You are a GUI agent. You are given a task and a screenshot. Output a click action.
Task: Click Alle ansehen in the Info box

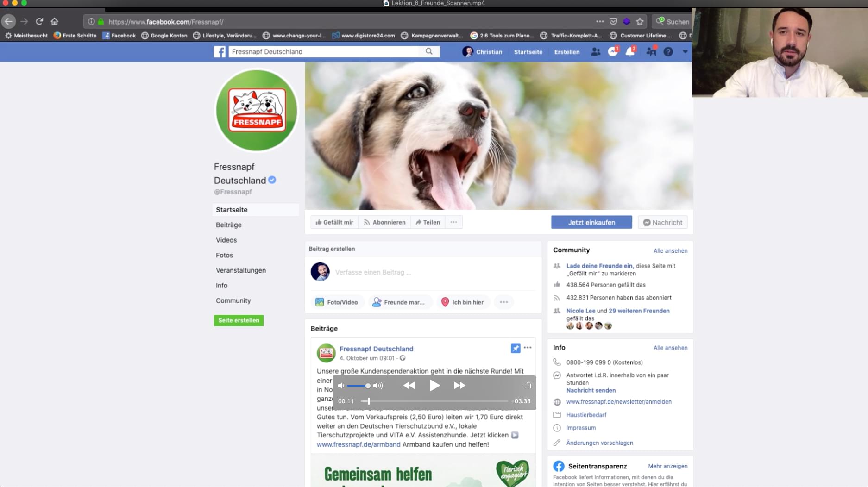(670, 348)
